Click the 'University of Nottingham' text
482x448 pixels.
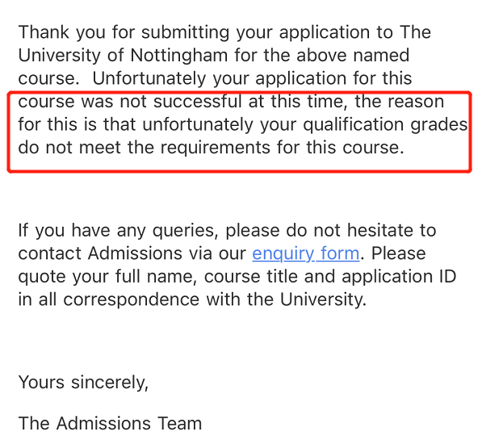pyautogui.click(x=123, y=56)
